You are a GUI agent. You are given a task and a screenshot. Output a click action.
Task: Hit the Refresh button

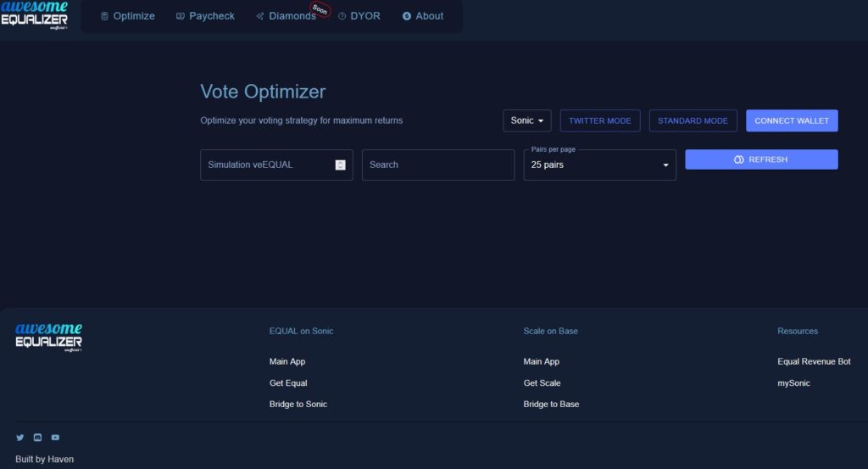[761, 159]
